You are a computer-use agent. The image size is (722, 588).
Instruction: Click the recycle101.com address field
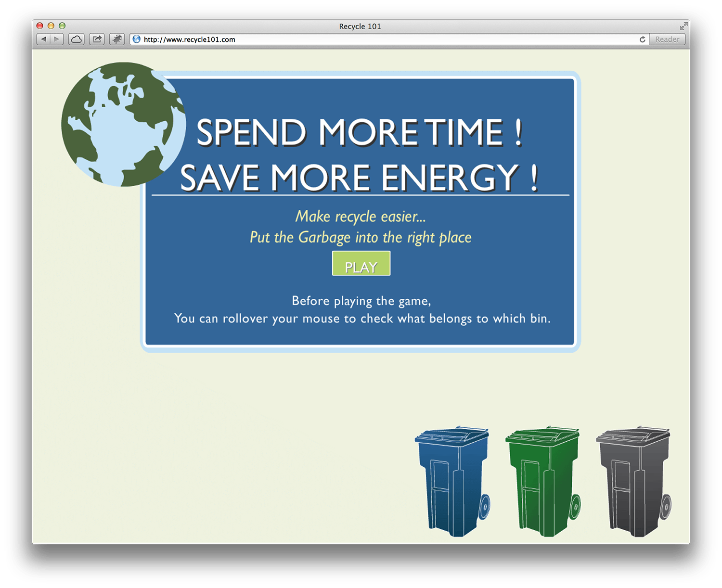(x=389, y=39)
